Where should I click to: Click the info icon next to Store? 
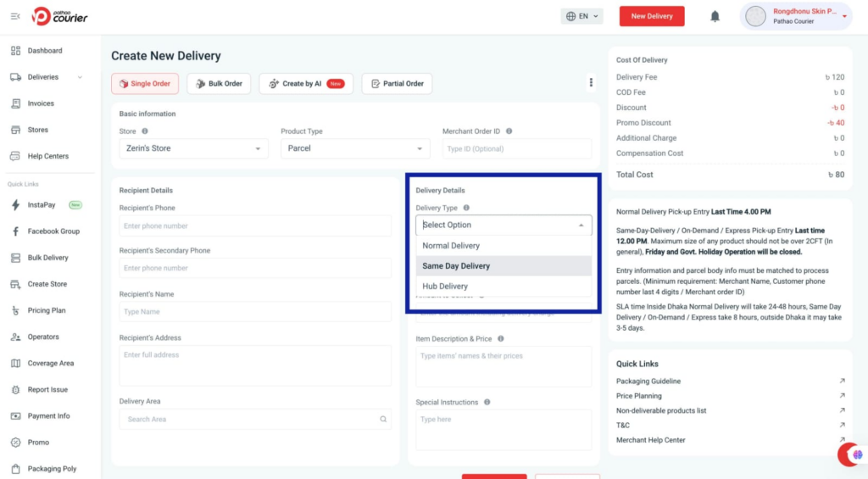click(145, 131)
